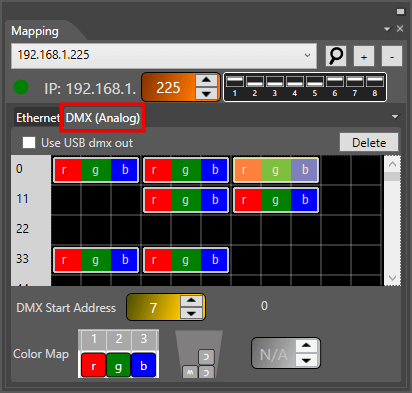412x393 pixels.
Task: Toggle DIP switch 3
Action: point(275,82)
